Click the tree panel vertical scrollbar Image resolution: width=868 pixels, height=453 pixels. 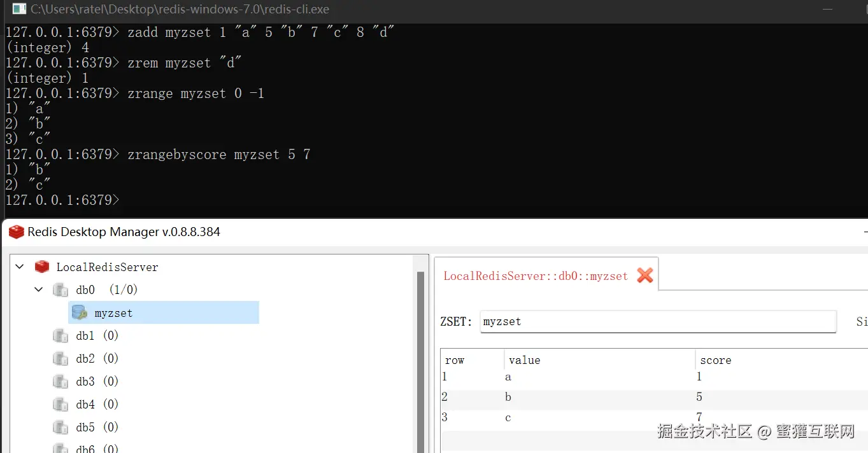pos(420,363)
